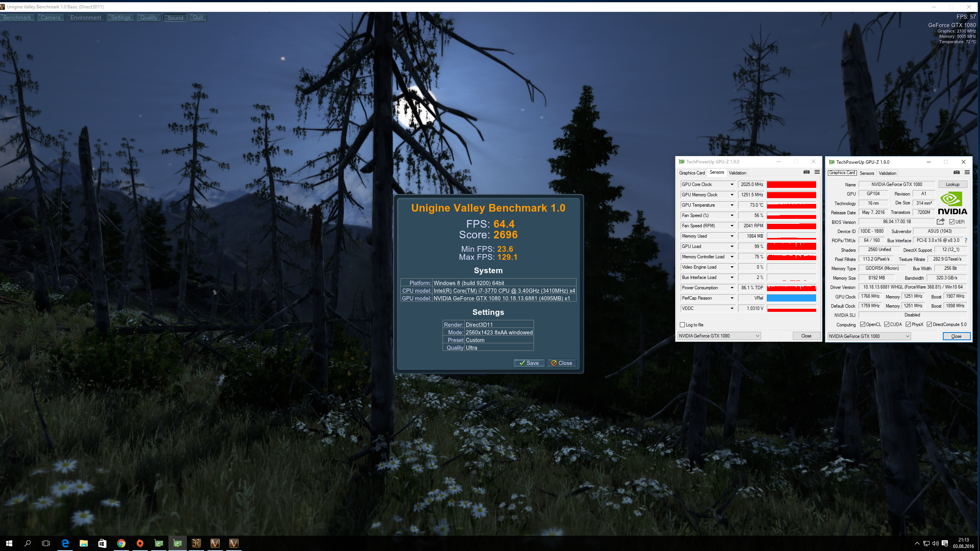Expand the Memory Used sensor dropdown

coord(732,236)
